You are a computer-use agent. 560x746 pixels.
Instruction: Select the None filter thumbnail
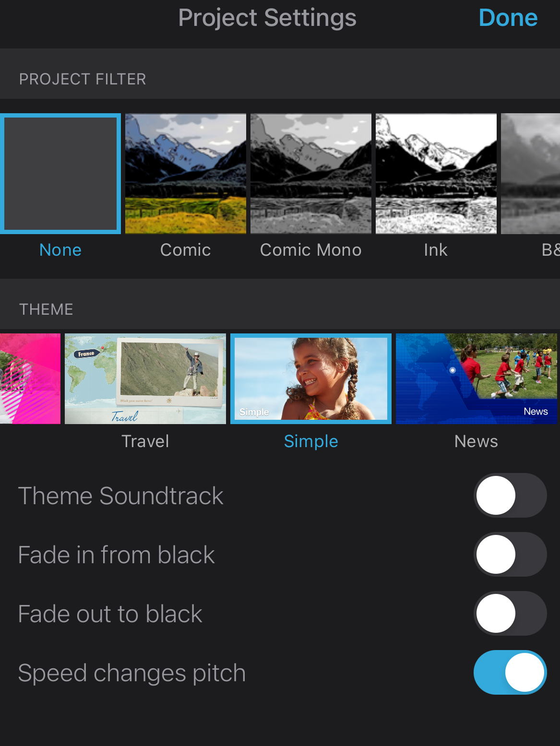pos(60,174)
